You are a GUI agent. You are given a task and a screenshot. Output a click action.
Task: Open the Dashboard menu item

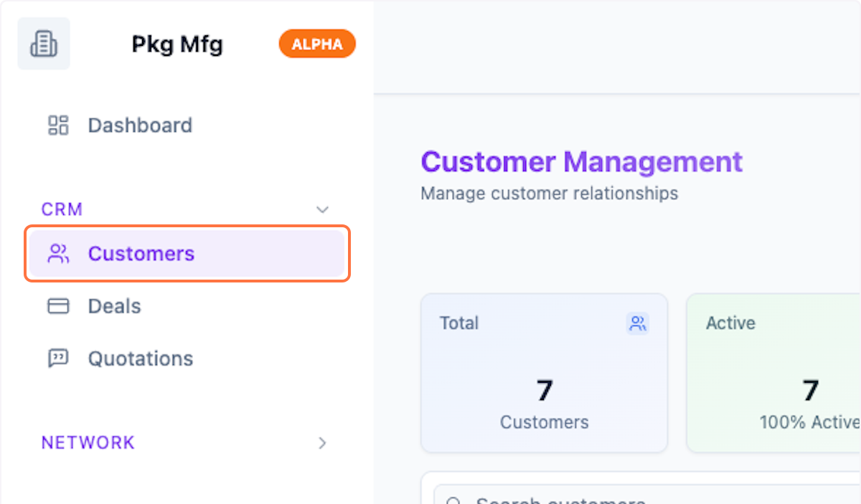coord(140,125)
